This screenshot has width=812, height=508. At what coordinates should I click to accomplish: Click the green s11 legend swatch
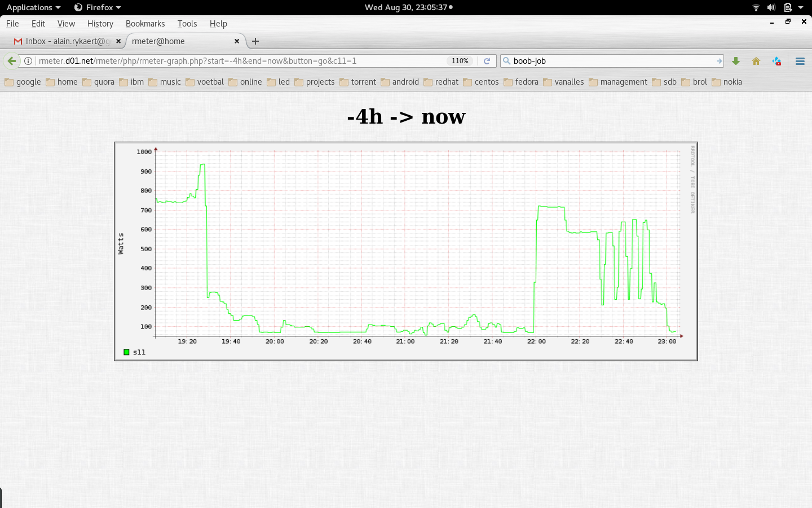pyautogui.click(x=126, y=352)
